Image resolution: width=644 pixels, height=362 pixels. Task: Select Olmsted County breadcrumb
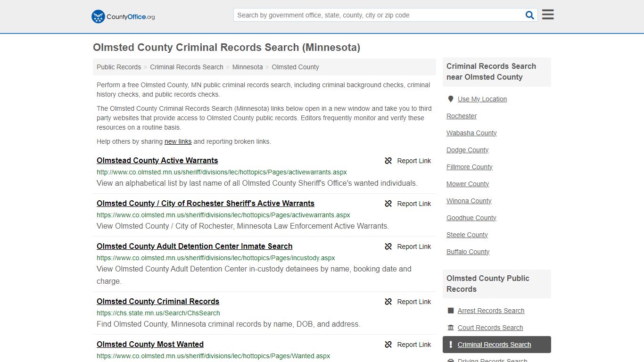point(295,67)
